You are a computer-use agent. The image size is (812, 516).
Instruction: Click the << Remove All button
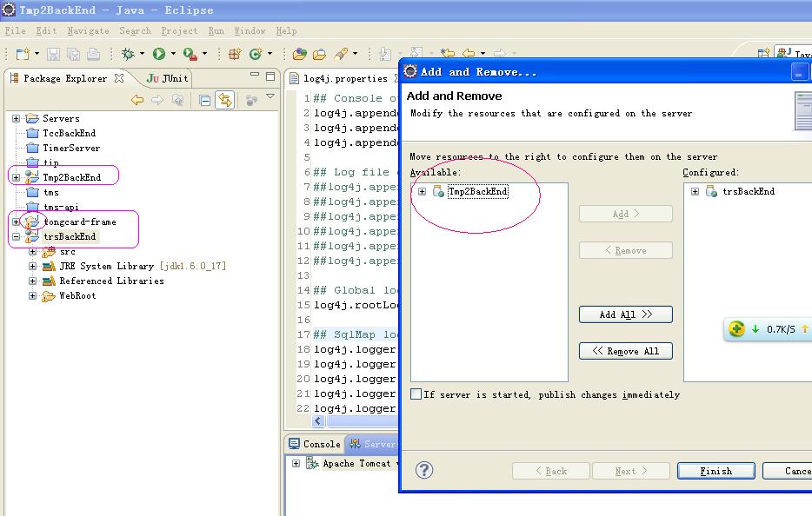626,351
